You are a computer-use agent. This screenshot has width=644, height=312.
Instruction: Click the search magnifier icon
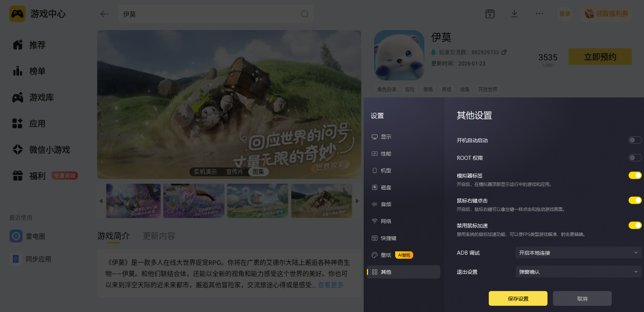click(305, 14)
